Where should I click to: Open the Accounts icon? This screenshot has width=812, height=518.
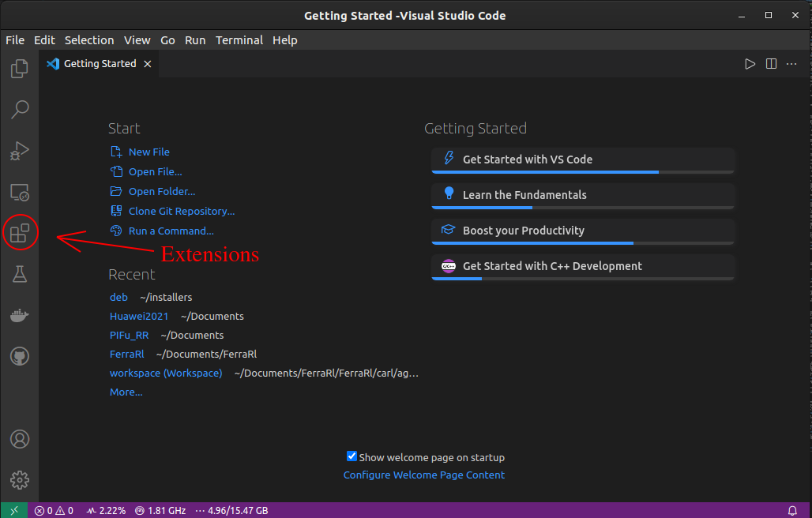coord(20,439)
